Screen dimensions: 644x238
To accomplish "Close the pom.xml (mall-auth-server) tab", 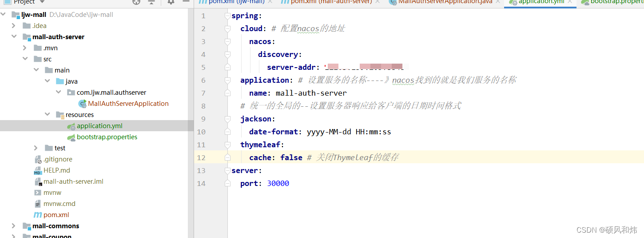I will (378, 2).
